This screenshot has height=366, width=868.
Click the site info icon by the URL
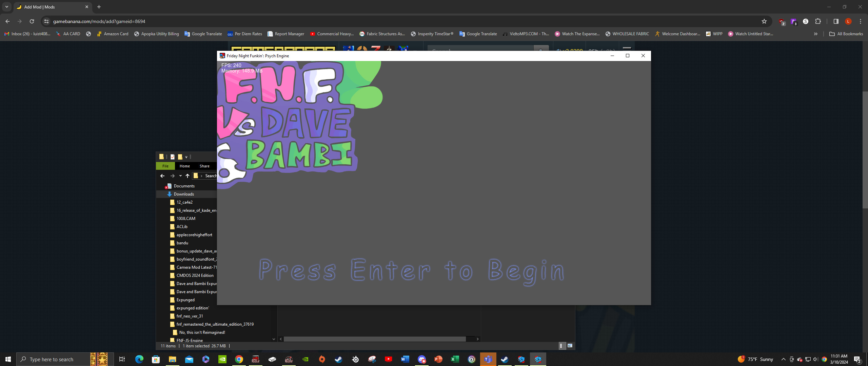coord(46,21)
